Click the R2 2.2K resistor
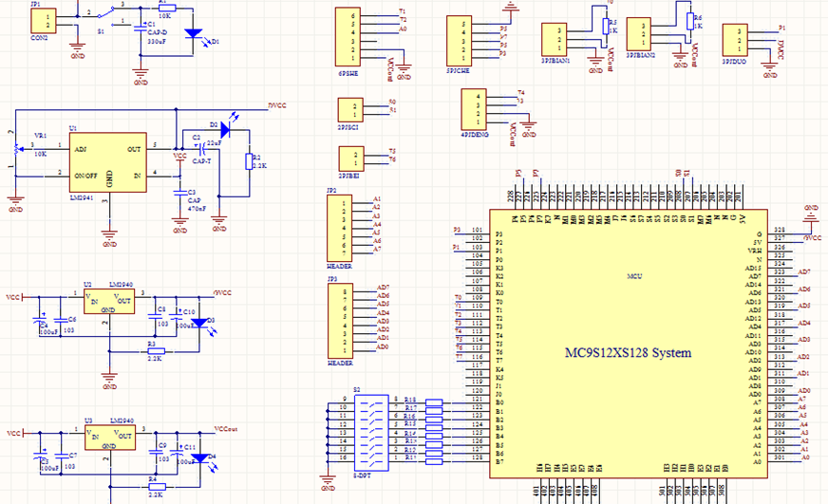828x504 pixels. (x=249, y=161)
